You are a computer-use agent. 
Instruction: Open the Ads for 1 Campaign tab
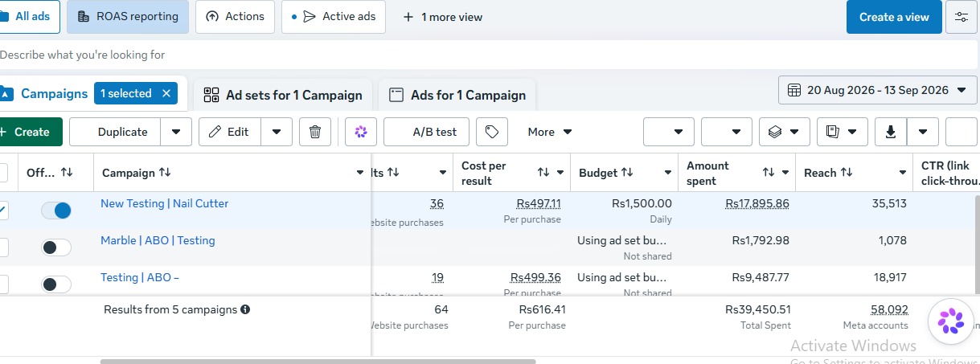(x=457, y=95)
